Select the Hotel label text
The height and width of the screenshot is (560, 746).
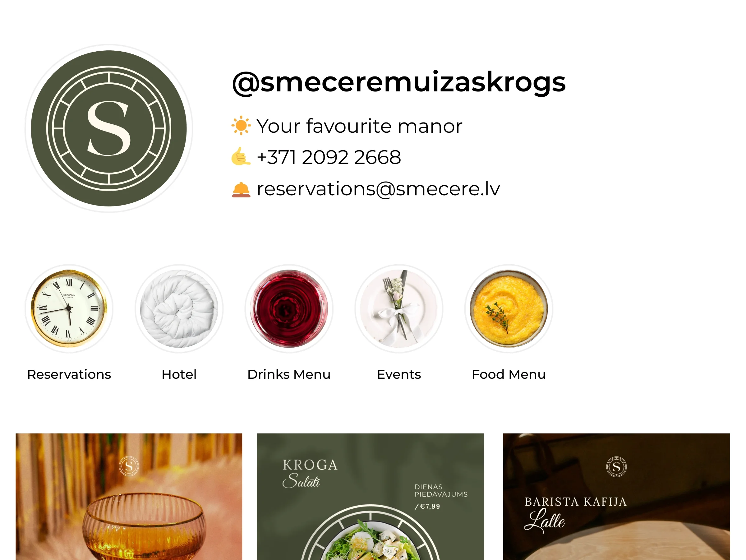pyautogui.click(x=179, y=374)
